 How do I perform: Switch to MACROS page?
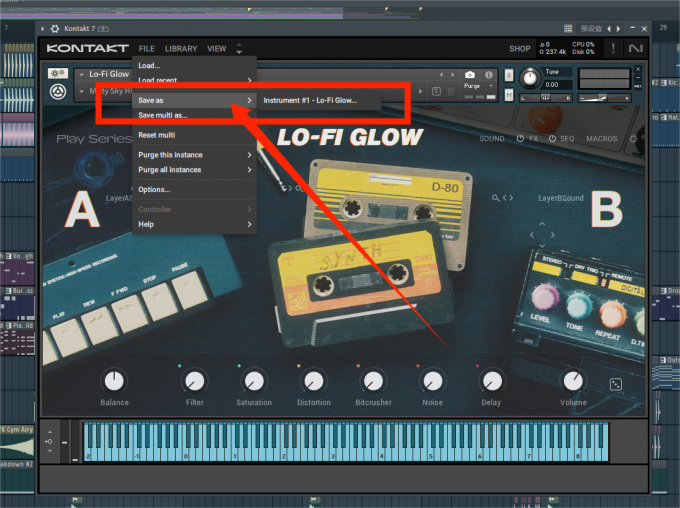(602, 138)
